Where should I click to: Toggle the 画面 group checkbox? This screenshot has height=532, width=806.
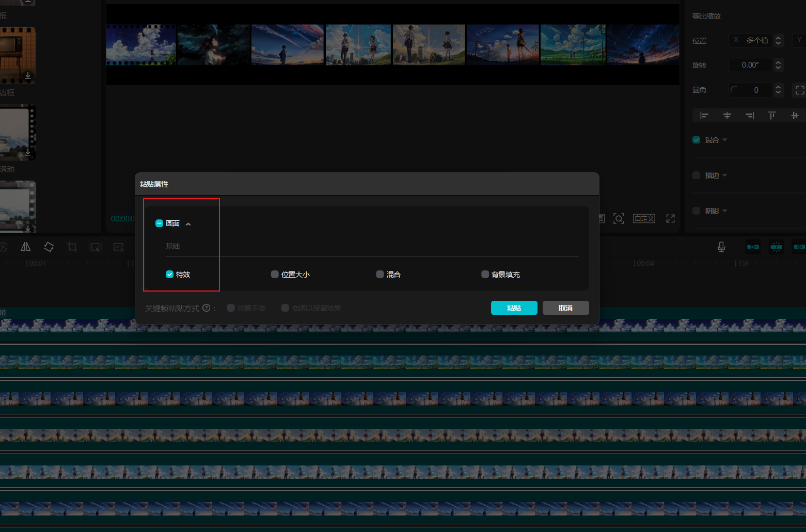coord(159,223)
